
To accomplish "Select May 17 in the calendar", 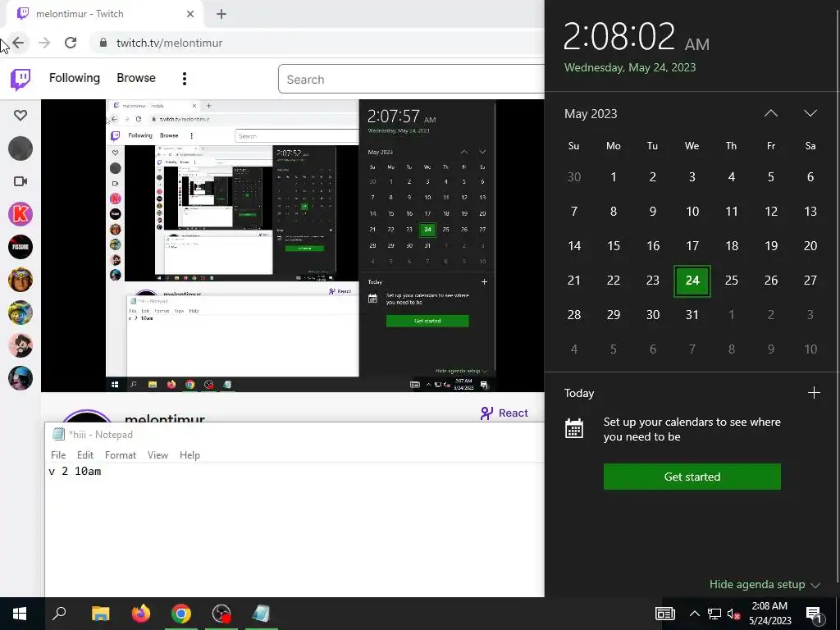I will (692, 246).
